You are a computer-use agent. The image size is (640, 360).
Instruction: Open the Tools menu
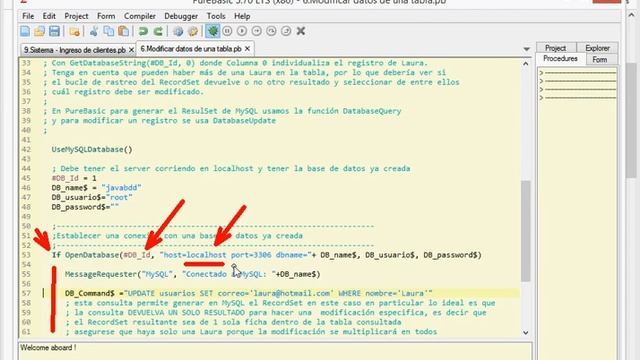pos(216,16)
